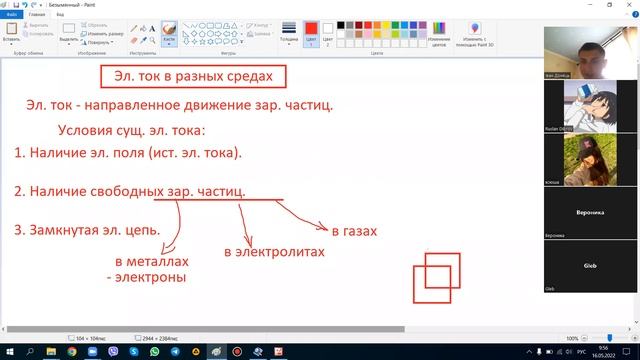640x360 pixels.
Task: Select the Eraser tool
Action: (x=134, y=40)
